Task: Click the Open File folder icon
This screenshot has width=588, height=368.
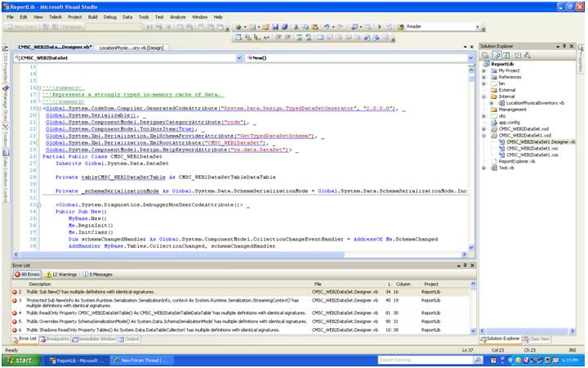Action: [265, 27]
